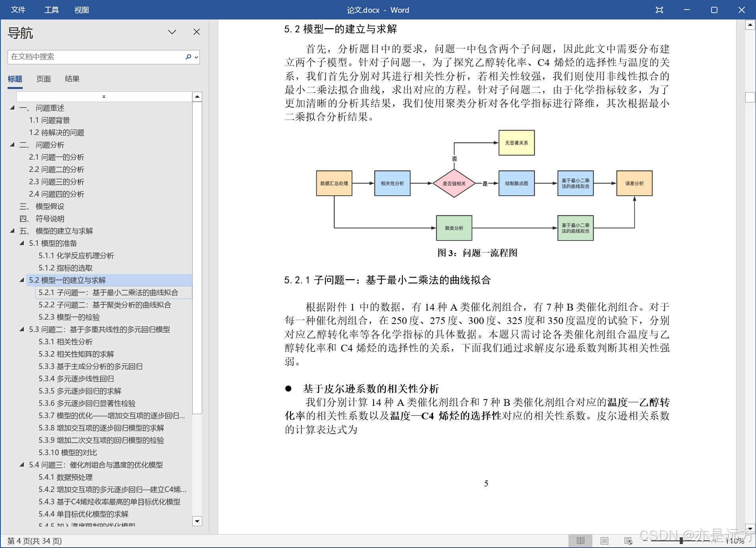Go to heading 5.3.8 增加交互项的逐步回归模型的求解
Viewport: 756px width, 548px height.
click(101, 428)
